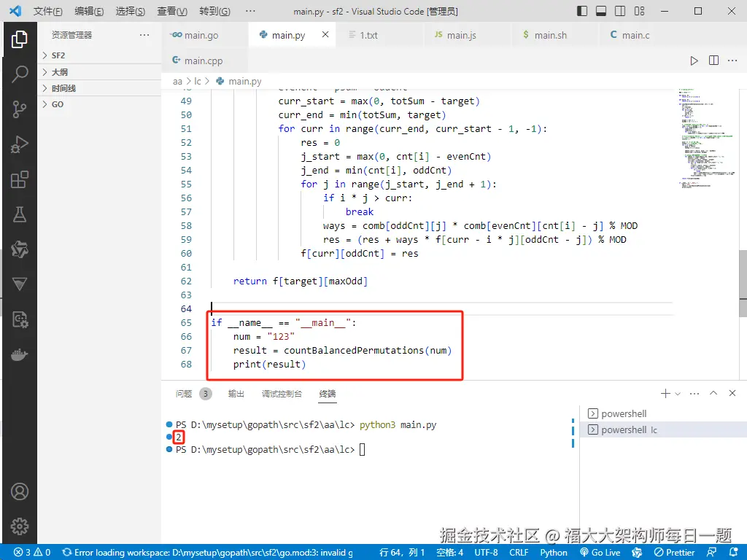Click the Prettier status item

[x=674, y=553]
